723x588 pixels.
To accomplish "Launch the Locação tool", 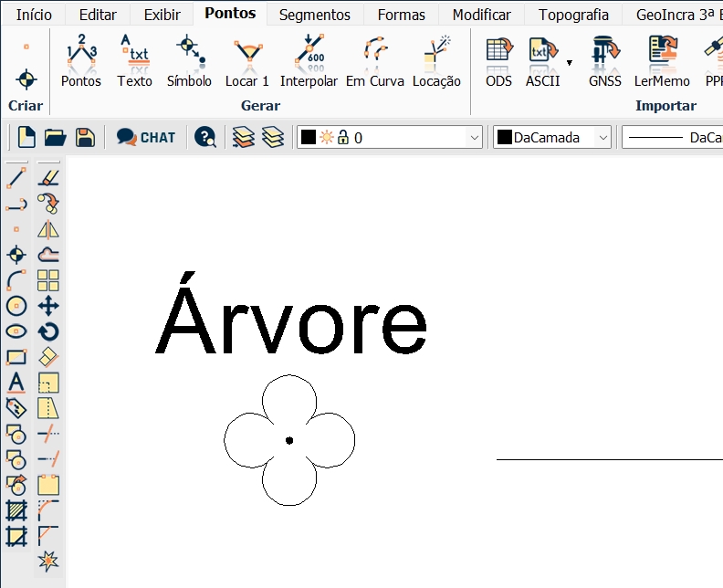I will (x=436, y=61).
